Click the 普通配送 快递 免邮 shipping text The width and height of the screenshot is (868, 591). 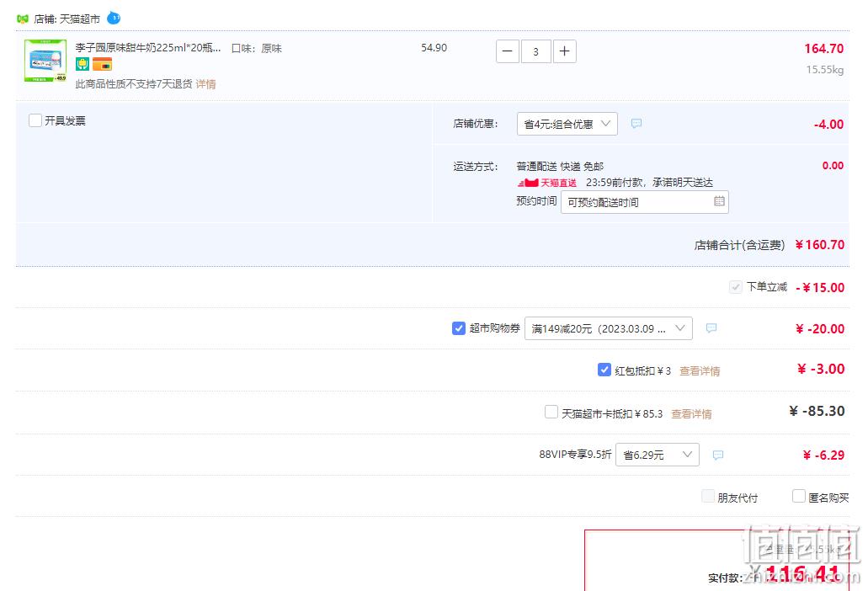560,166
